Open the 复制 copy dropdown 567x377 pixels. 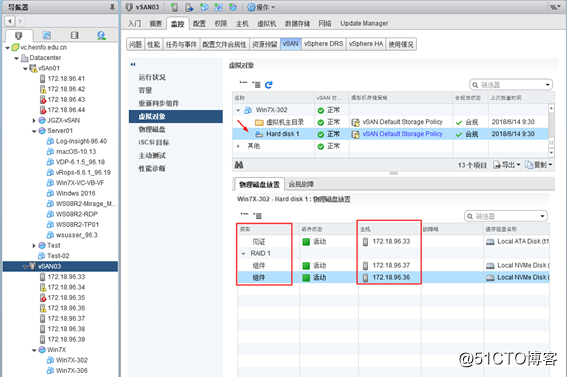(x=538, y=165)
